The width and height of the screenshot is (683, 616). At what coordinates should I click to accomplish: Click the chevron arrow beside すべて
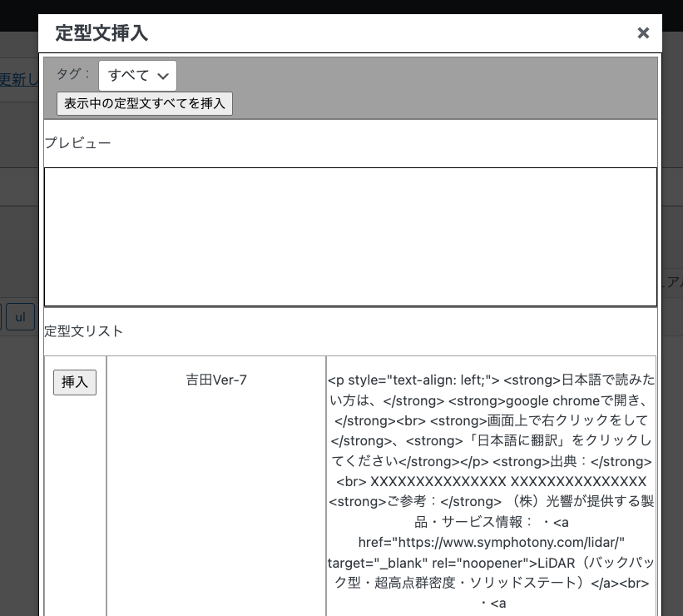click(163, 76)
